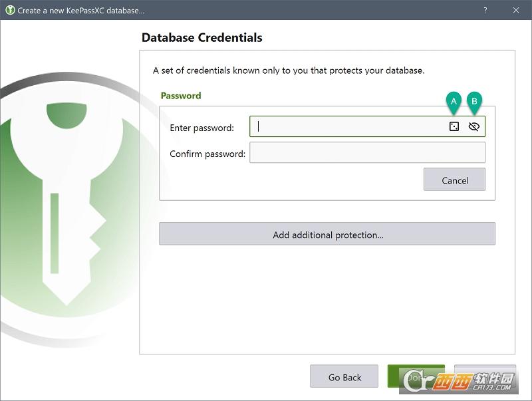This screenshot has height=401, width=532.
Task: Click the obscured button beside Continue
Action: [485, 376]
